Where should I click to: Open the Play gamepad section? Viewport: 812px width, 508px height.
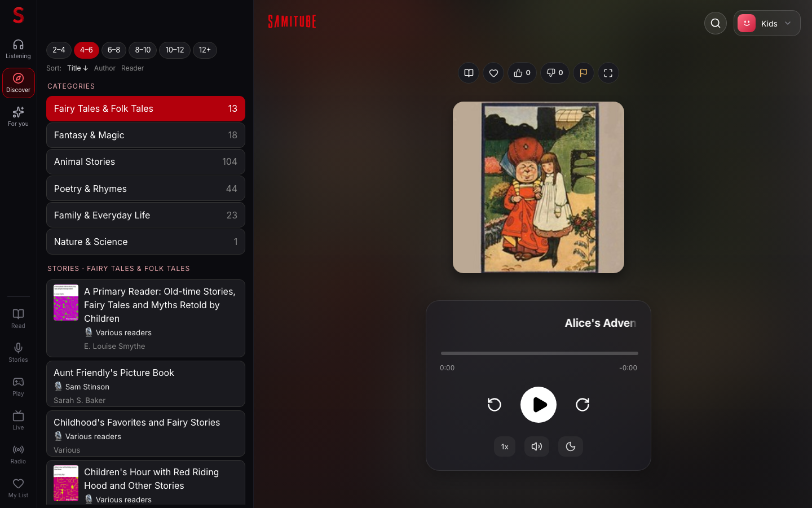(18, 387)
